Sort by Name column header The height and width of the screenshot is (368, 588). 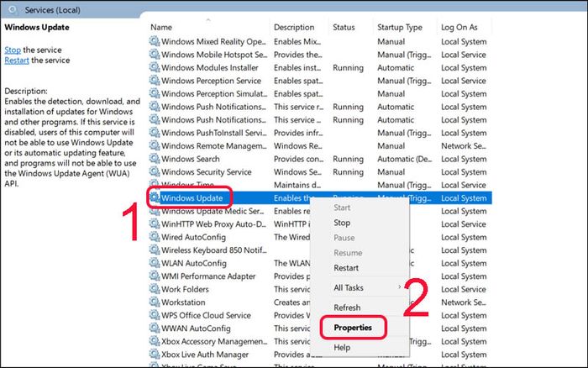coord(161,28)
